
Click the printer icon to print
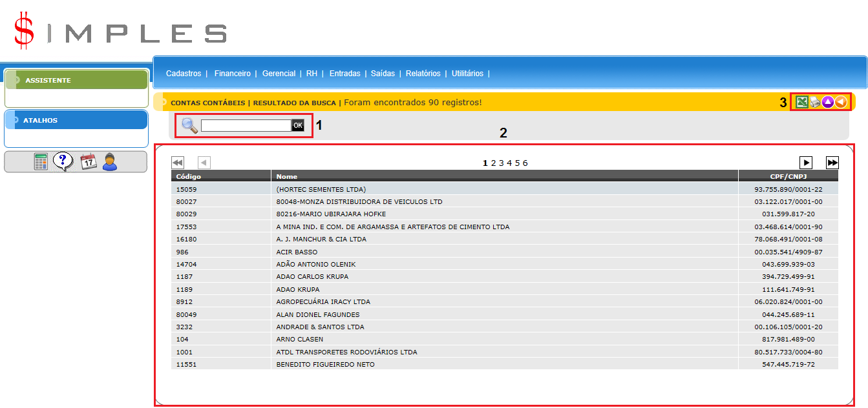815,102
